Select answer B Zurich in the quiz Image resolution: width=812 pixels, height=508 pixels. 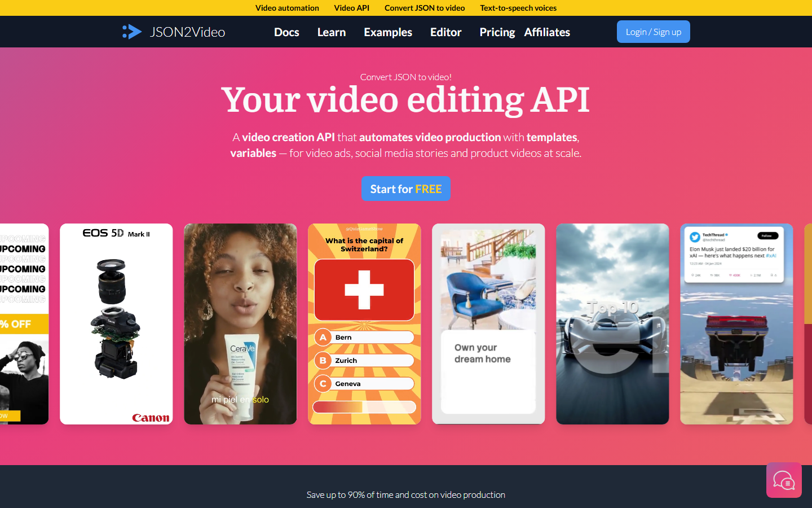click(364, 361)
